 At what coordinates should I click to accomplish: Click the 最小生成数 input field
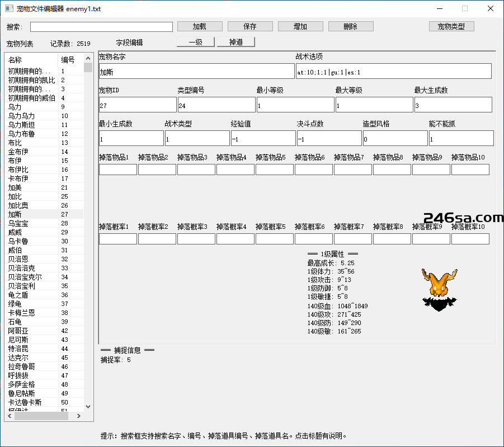tap(131, 138)
